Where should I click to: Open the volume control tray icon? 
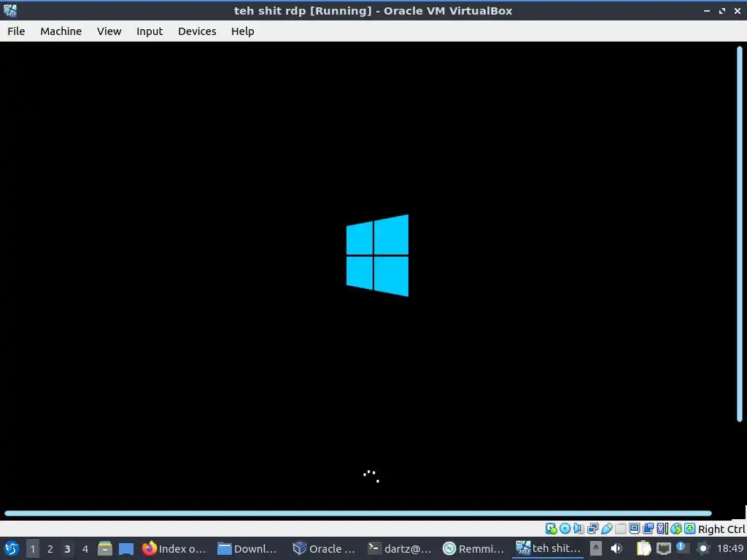[x=616, y=548]
